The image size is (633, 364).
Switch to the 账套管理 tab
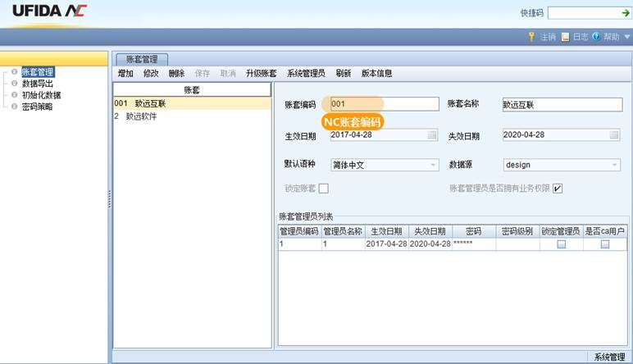coord(142,59)
